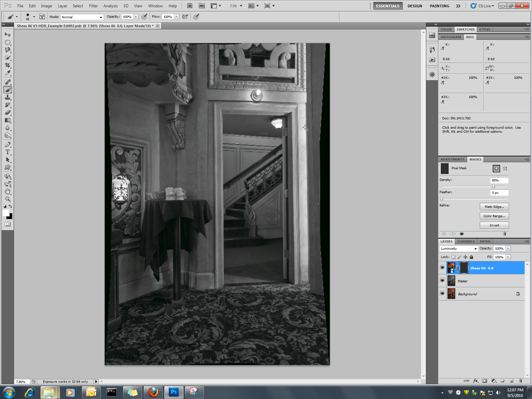Select the Crop tool
The image size is (532, 399).
[8, 65]
